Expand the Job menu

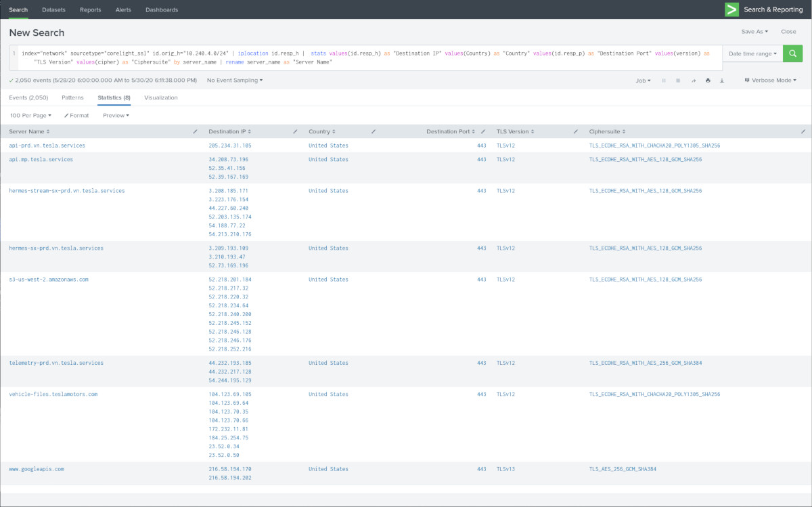[x=643, y=81]
